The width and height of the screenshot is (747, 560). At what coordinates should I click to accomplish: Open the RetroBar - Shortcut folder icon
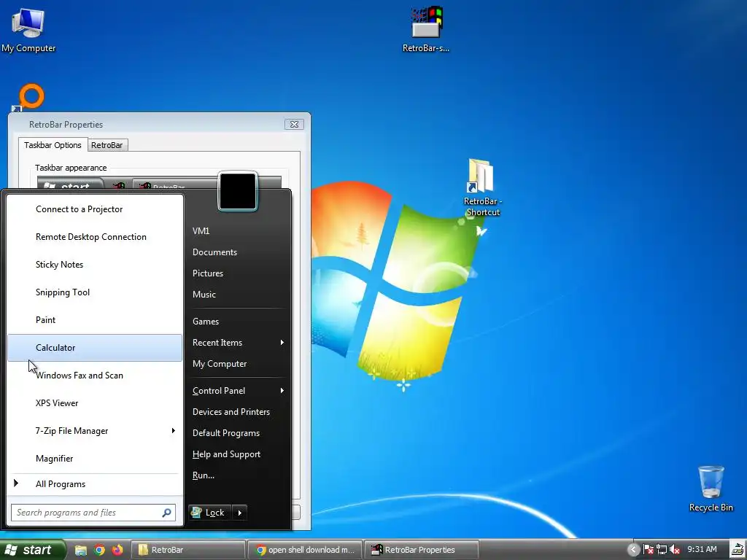coord(482,187)
